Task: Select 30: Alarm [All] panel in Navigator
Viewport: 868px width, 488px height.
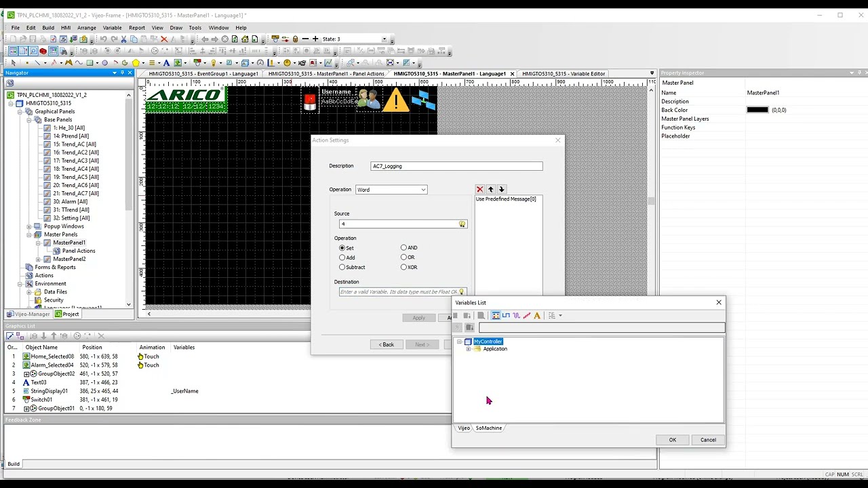Action: 70,202
